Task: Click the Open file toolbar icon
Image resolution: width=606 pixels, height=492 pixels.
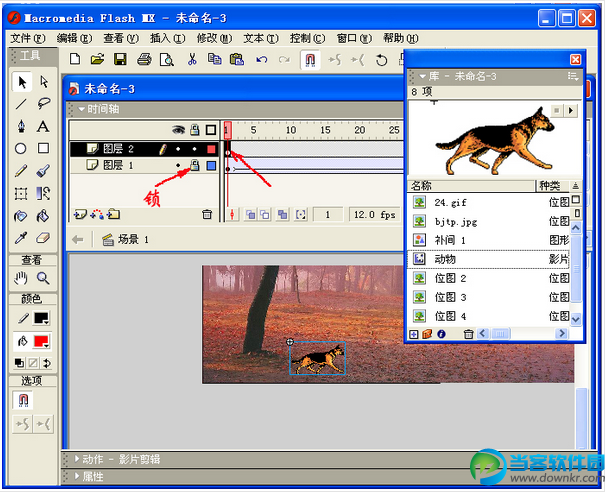Action: 97,60
